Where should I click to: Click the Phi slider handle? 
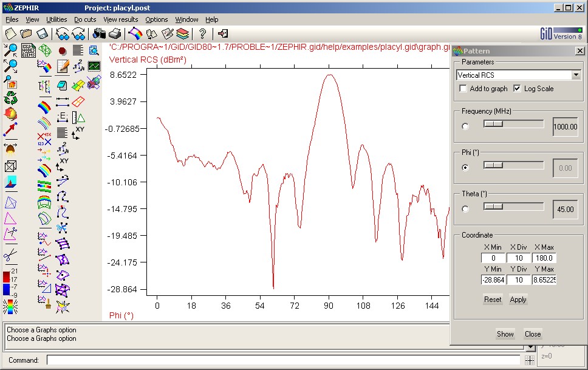click(493, 165)
